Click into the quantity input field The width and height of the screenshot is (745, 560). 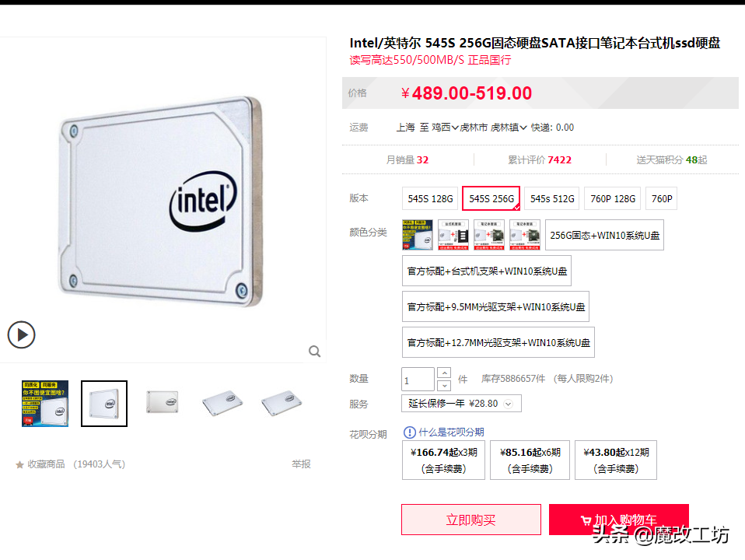tap(418, 380)
